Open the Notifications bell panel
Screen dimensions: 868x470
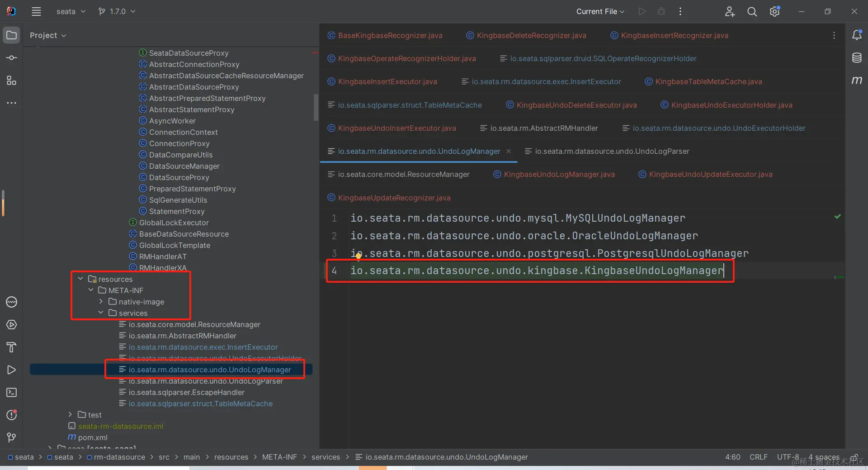tap(857, 35)
